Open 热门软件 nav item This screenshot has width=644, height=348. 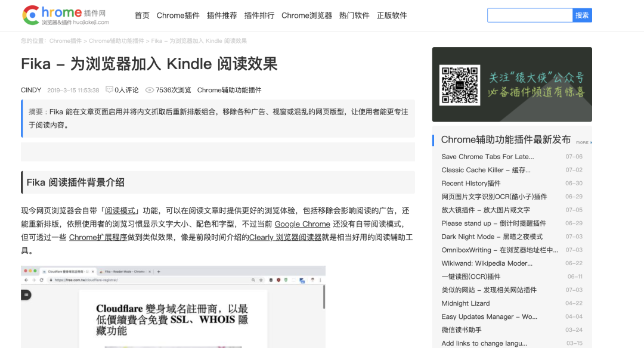[x=354, y=15]
